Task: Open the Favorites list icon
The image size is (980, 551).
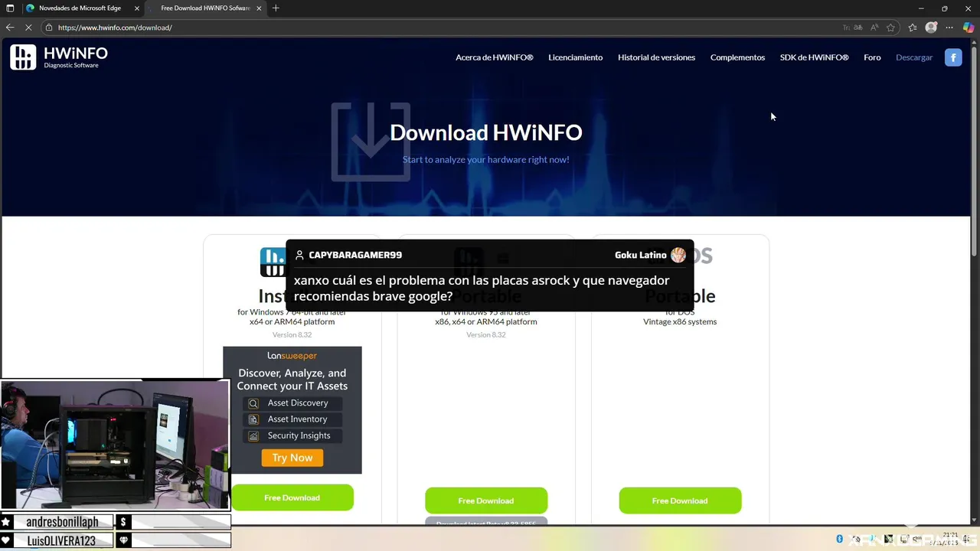Action: 913,28
